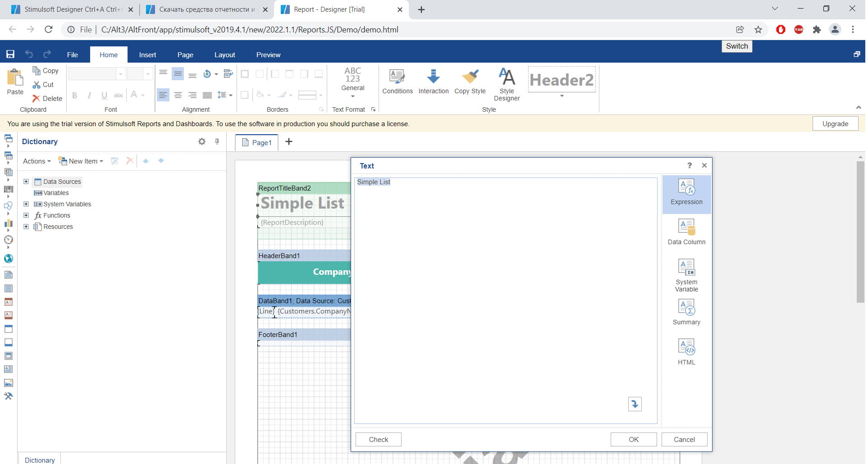Image resolution: width=868 pixels, height=464 pixels.
Task: Click the tools icon at sidebar bottom
Action: pyautogui.click(x=8, y=396)
